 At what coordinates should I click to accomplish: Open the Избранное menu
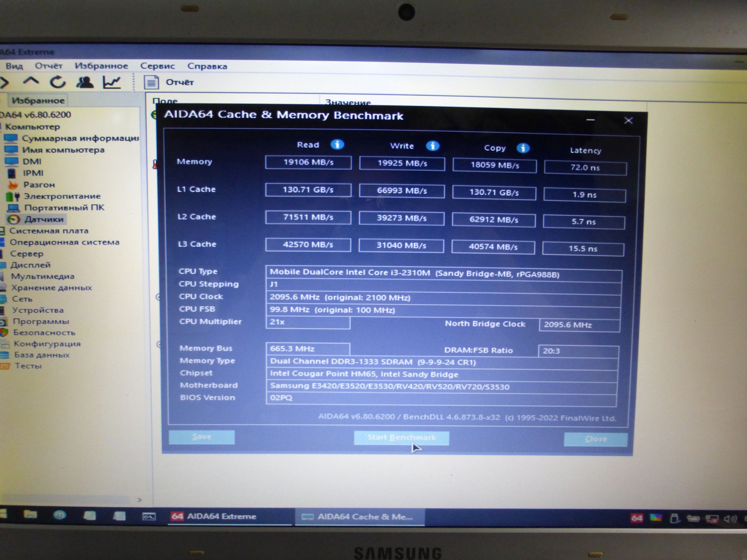tap(101, 66)
